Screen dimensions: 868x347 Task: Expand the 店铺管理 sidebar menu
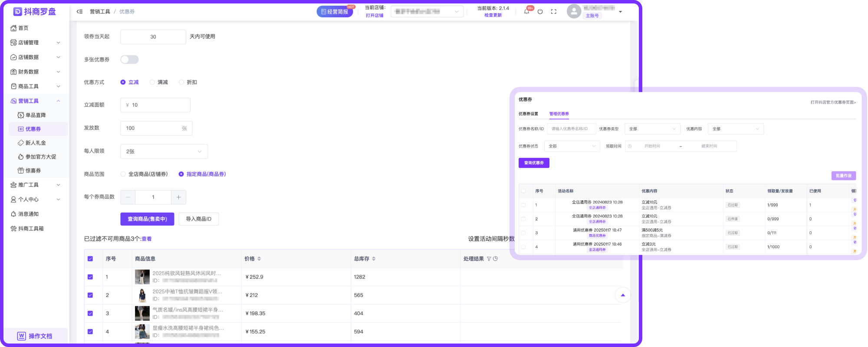35,43
